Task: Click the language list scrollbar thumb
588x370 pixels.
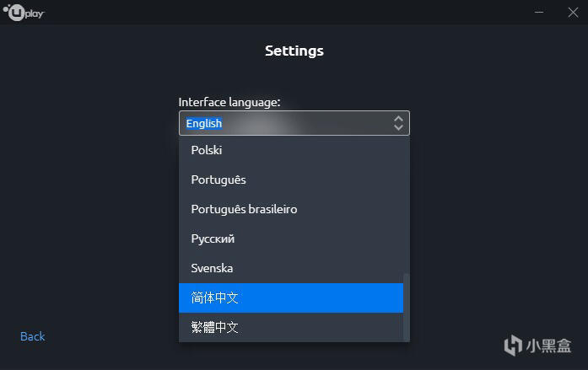Action: (x=407, y=305)
